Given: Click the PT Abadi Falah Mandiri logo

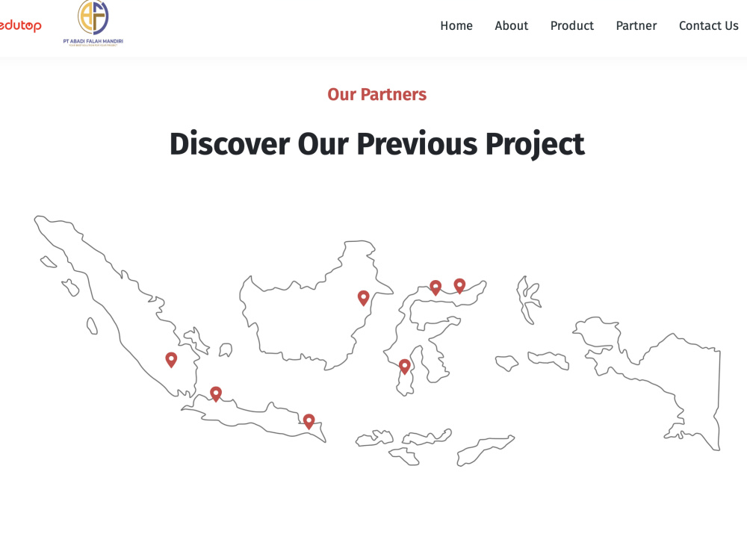Looking at the screenshot, I should coord(93,23).
